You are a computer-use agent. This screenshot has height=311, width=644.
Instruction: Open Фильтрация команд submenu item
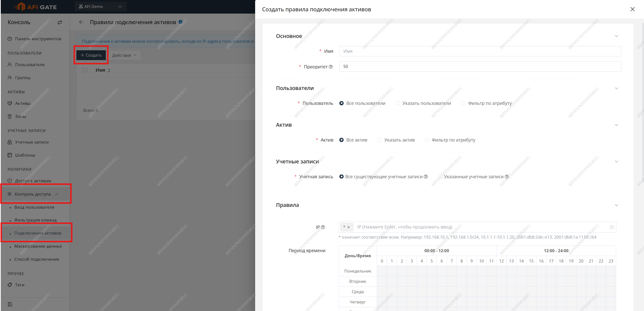(x=35, y=220)
